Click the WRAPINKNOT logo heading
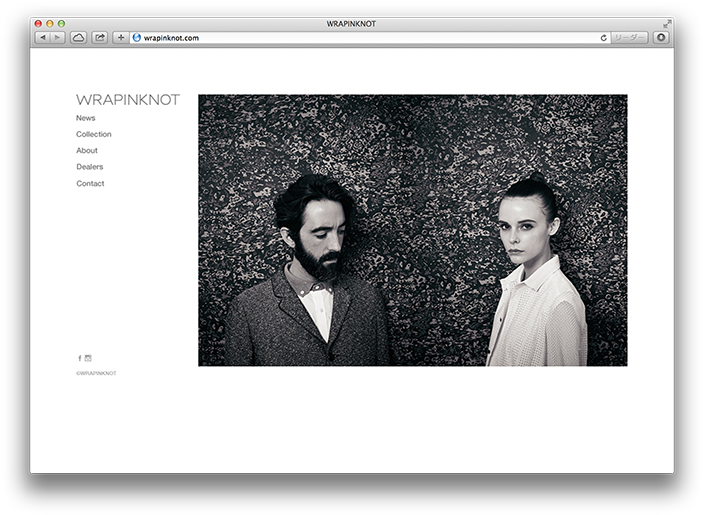The width and height of the screenshot is (703, 515). coord(128,100)
